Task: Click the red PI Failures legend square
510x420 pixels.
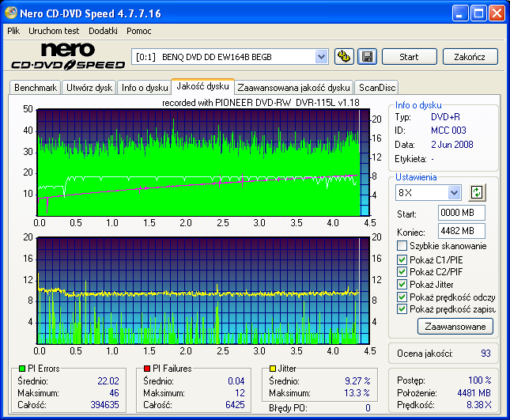Action: [147, 369]
